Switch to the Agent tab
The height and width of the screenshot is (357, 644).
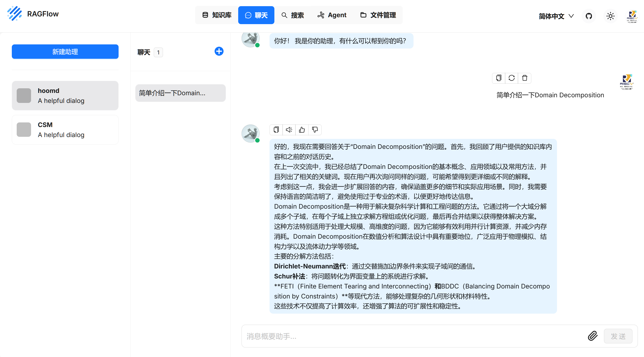332,15
